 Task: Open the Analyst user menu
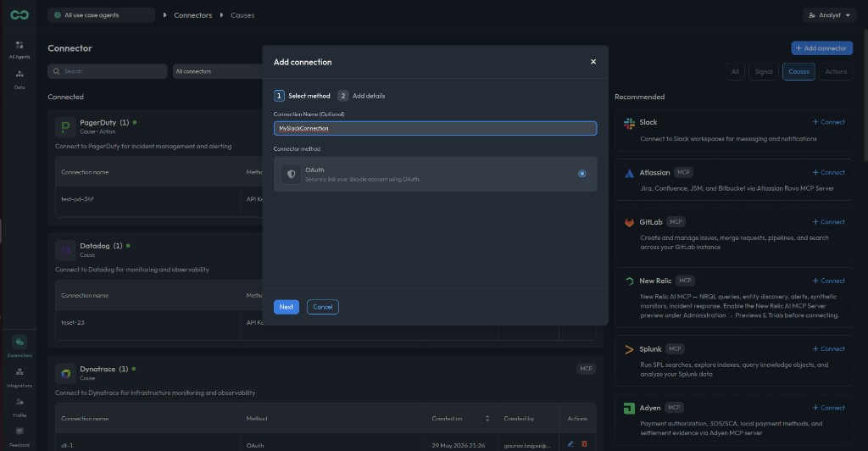coord(829,15)
